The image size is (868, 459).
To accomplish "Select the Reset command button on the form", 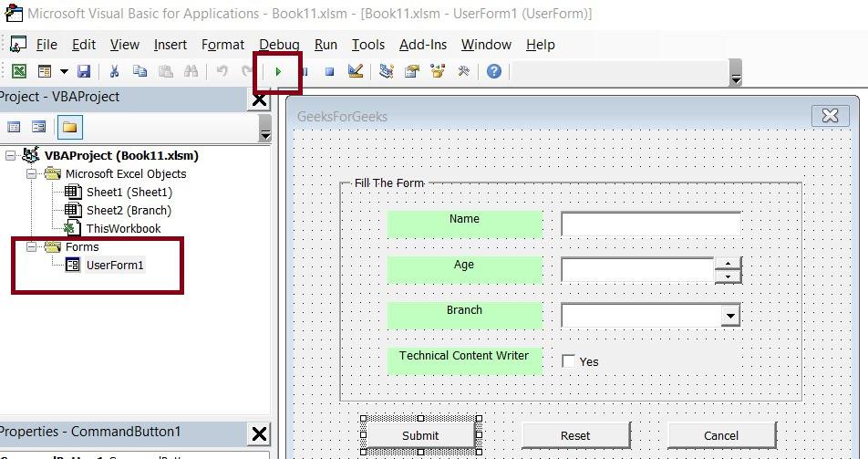I will 575,435.
